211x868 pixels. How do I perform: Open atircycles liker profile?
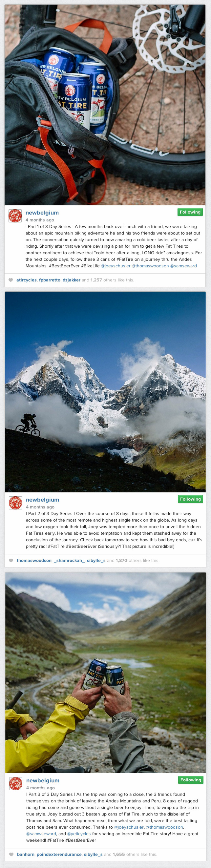click(26, 280)
